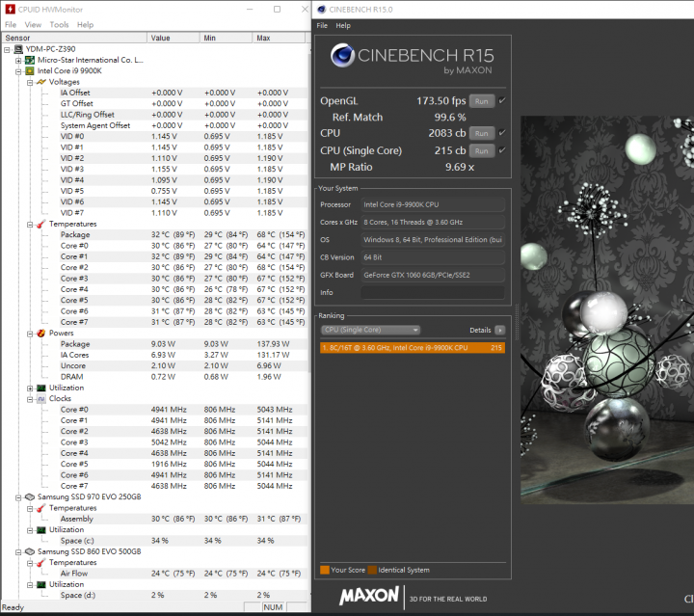Open Cinebench Help menu
Viewport: 694px width, 616px height.
click(343, 26)
